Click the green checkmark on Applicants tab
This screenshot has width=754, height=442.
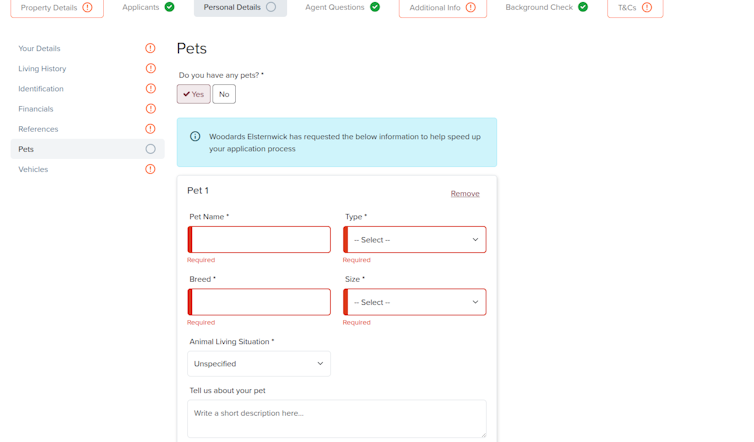tap(170, 7)
